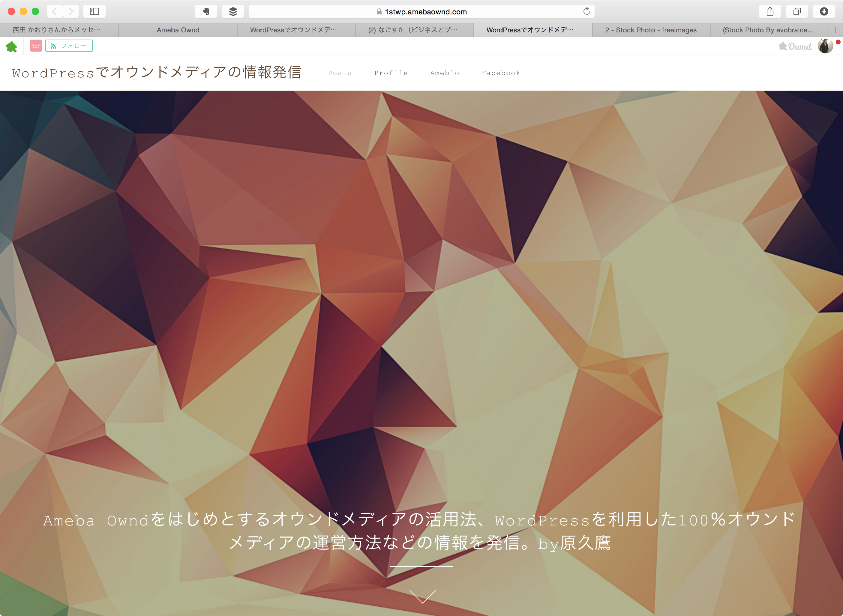Open the downloads icon
This screenshot has height=616, width=843.
tap(824, 12)
